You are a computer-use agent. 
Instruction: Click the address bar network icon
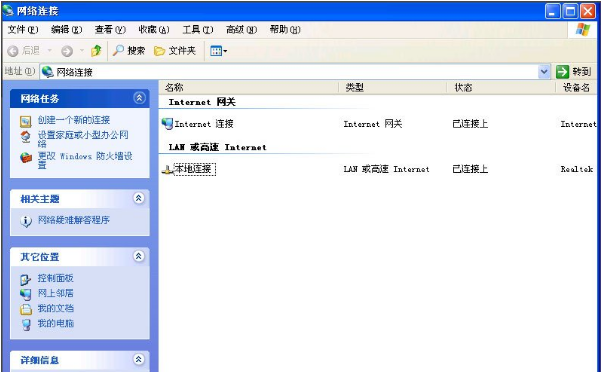point(48,72)
